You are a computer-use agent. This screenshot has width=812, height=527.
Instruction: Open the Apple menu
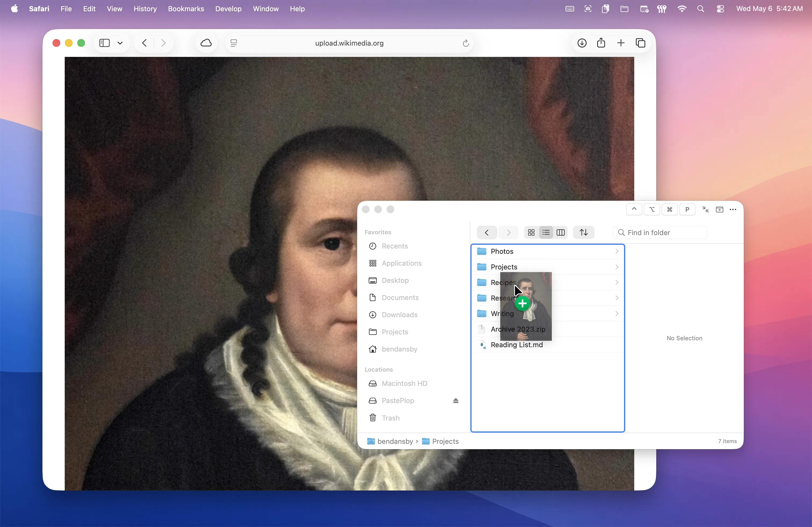(x=14, y=9)
